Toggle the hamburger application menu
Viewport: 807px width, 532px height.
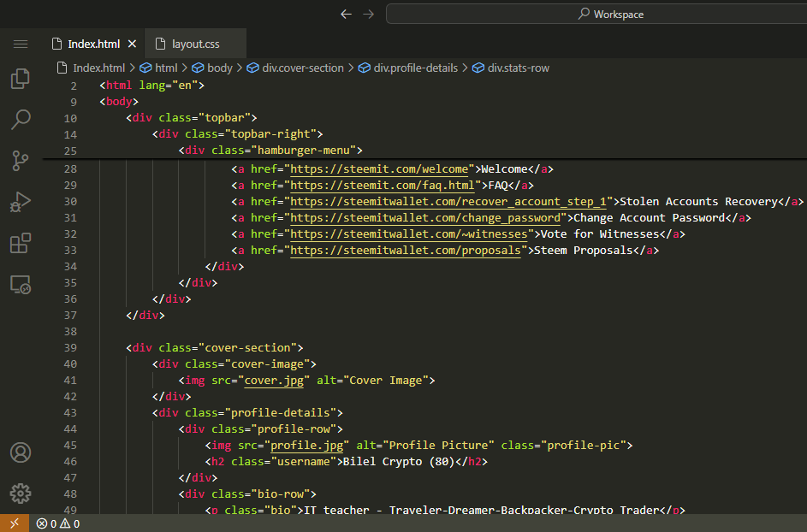click(21, 44)
